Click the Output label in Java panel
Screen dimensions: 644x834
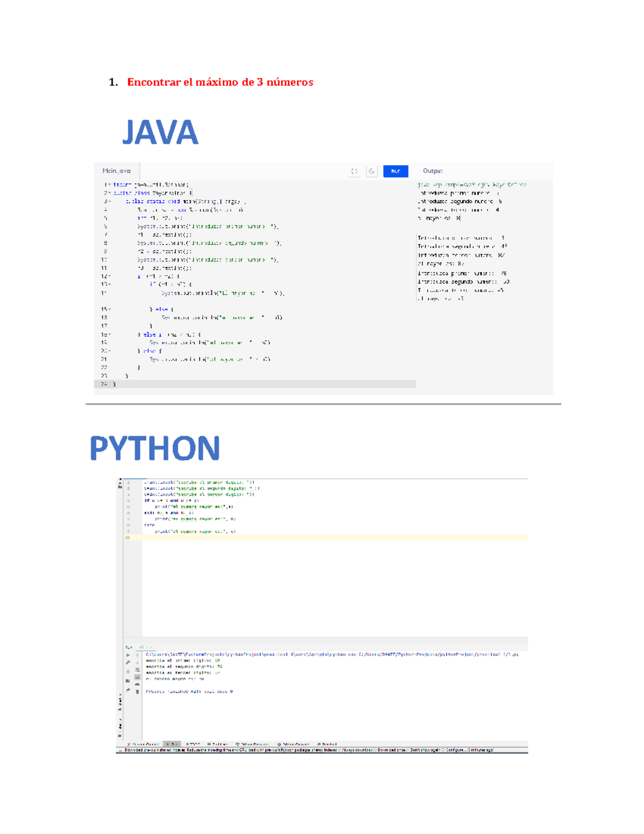coord(433,171)
